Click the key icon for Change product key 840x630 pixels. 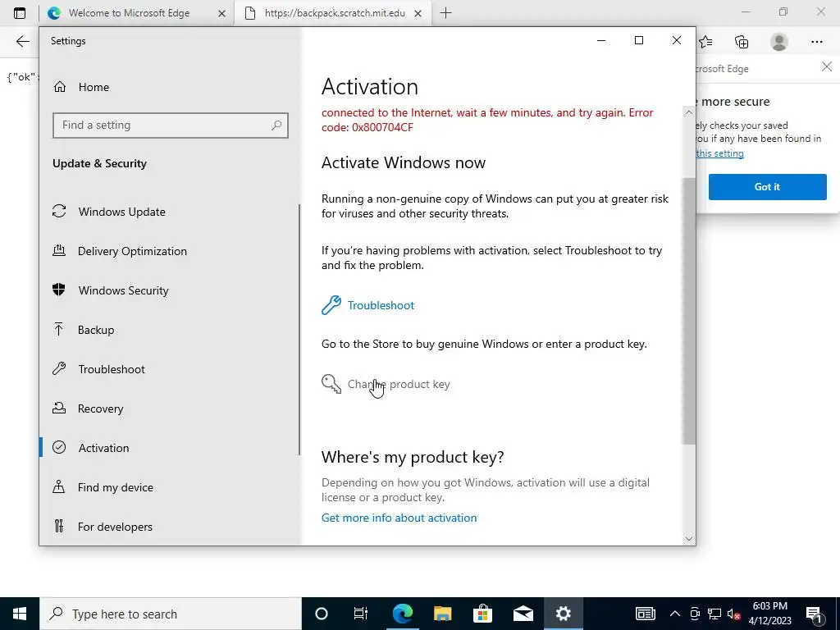coord(331,384)
